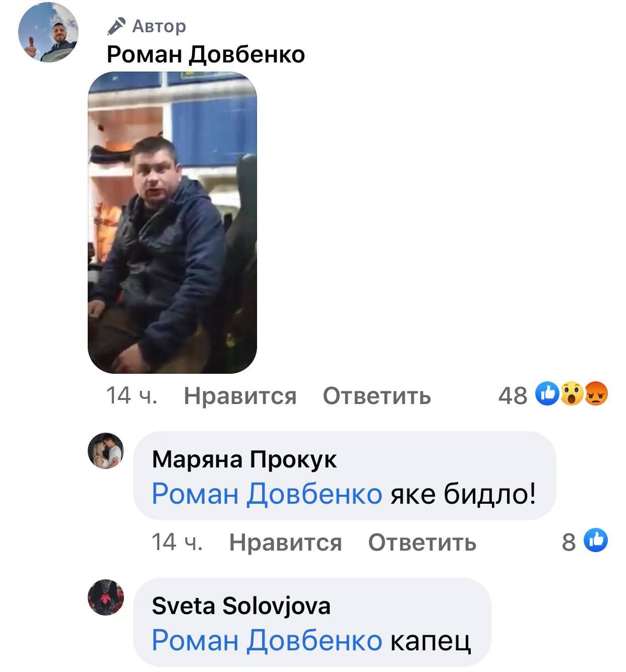Open Sveta Solovjova's avatar picture

pyautogui.click(x=106, y=597)
